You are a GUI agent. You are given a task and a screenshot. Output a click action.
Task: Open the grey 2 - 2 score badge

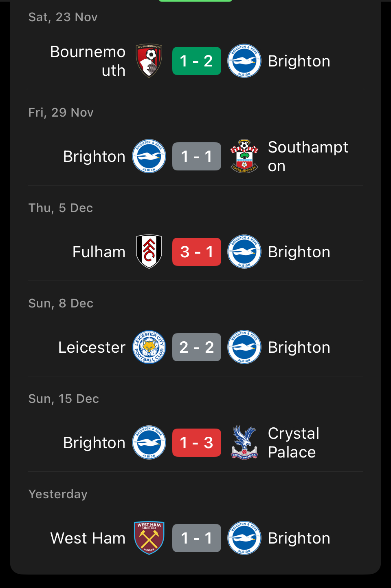pos(197,347)
